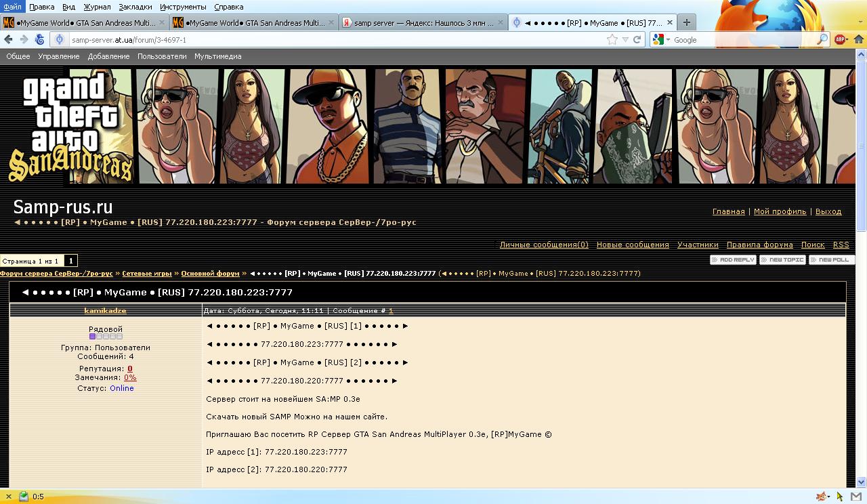
Task: Switch to the second MyGame World tab
Action: click(x=253, y=22)
